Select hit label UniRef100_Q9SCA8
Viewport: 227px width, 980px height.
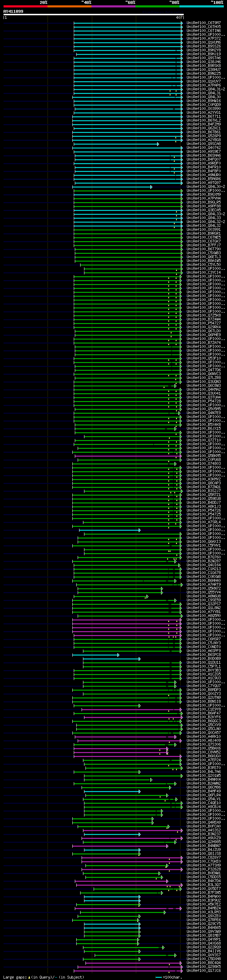[x=203, y=144]
